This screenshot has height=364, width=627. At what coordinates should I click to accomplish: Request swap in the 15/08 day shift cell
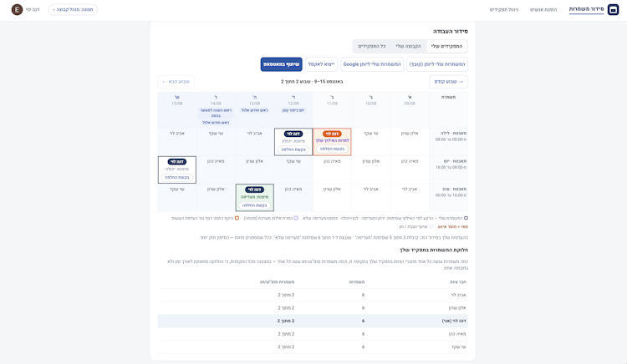click(176, 177)
